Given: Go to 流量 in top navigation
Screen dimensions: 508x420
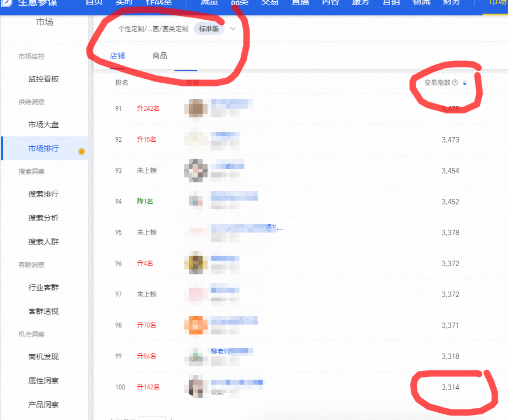Looking at the screenshot, I should click(209, 3).
